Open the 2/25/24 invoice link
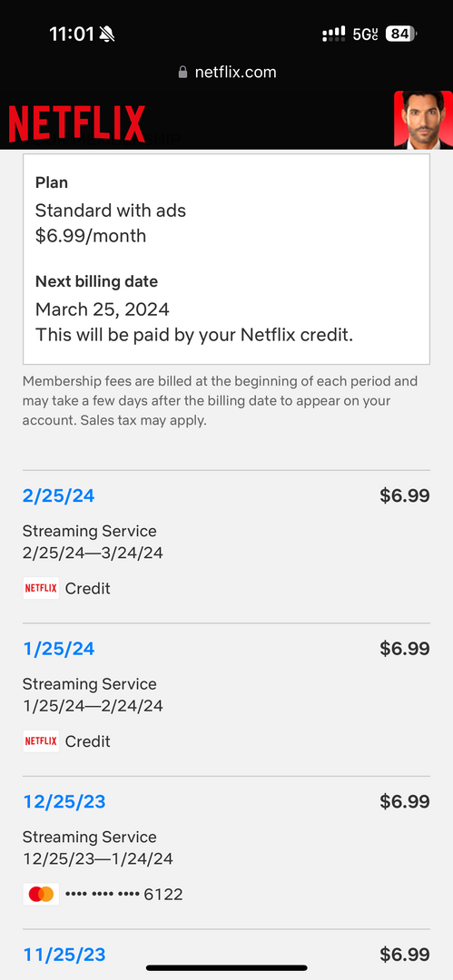 point(59,495)
